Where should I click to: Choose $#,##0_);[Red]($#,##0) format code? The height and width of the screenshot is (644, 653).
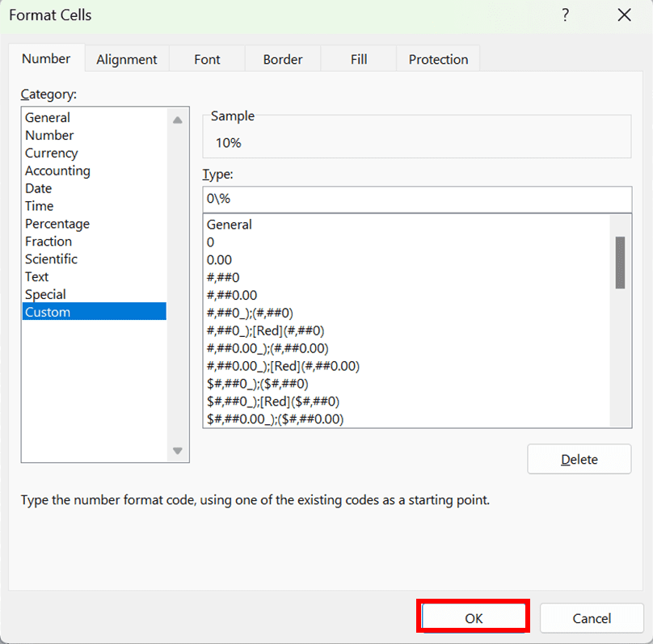(407, 402)
